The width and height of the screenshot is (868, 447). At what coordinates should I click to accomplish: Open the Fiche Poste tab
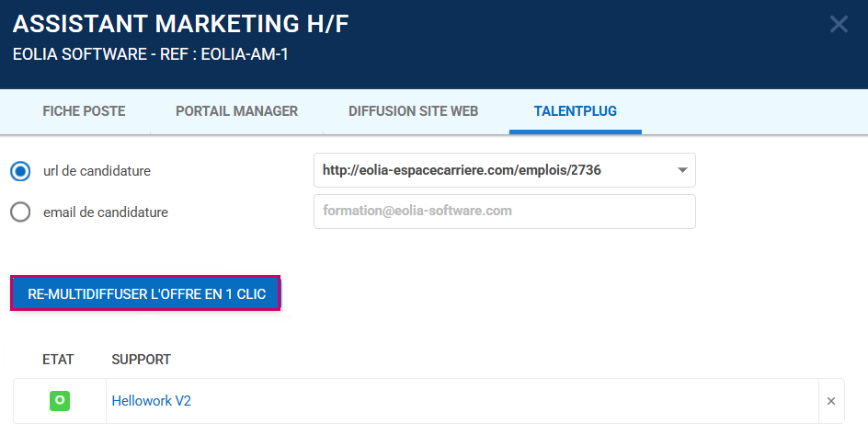(x=84, y=111)
